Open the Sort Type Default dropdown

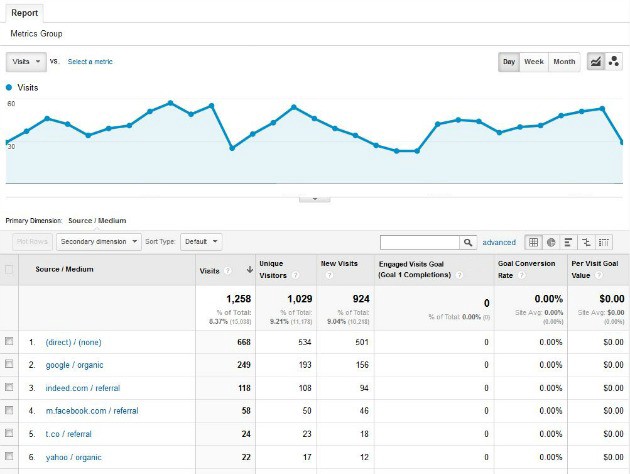point(201,241)
